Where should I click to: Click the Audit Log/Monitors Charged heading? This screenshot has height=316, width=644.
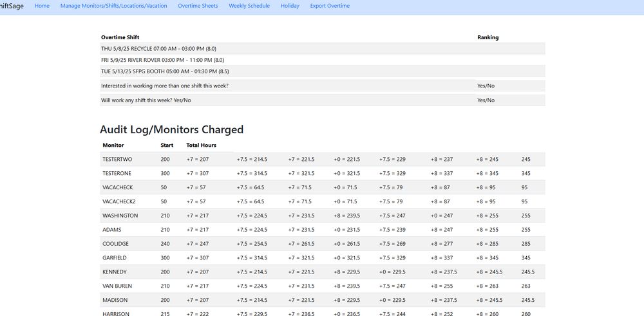(172, 130)
